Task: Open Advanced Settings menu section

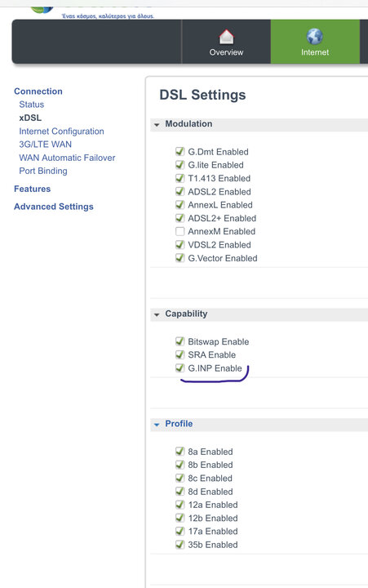Action: pyautogui.click(x=54, y=207)
